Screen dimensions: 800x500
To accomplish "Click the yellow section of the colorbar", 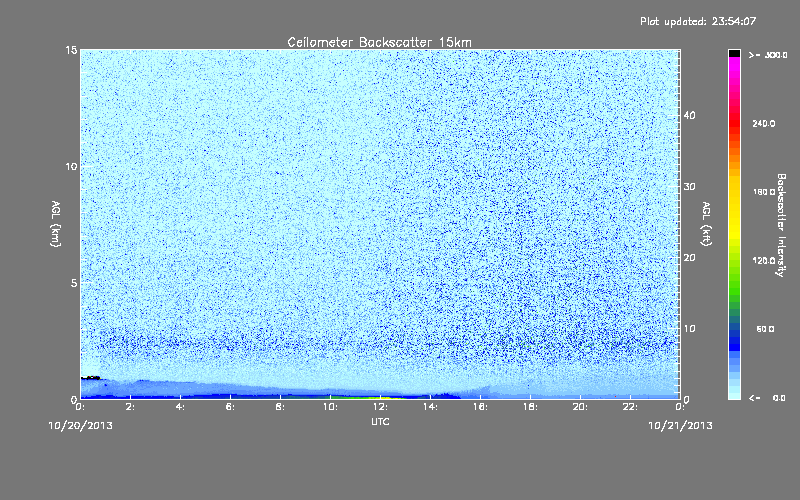I will [734, 209].
